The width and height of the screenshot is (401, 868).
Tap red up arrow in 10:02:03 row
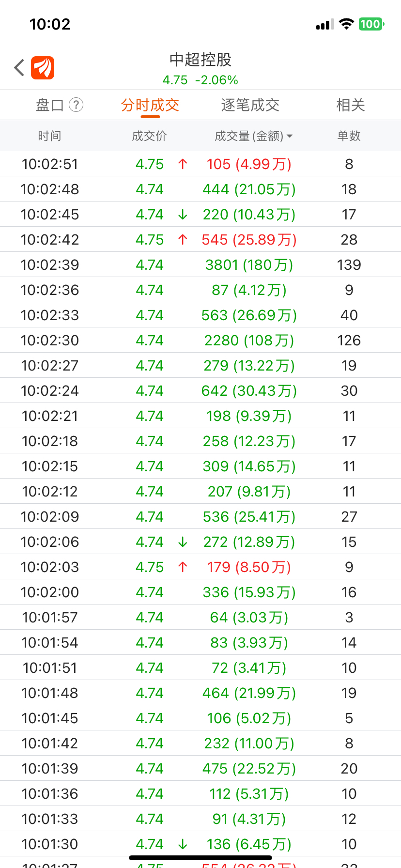(x=183, y=567)
